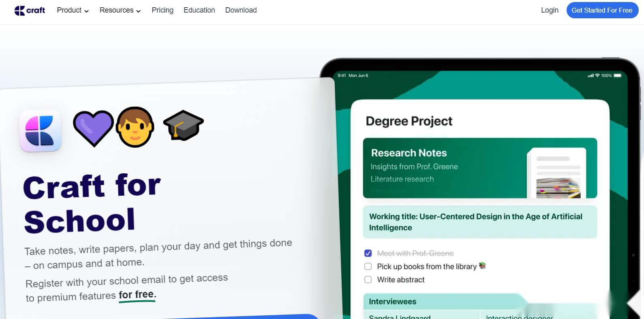Click Get Started For Free button

click(x=602, y=10)
